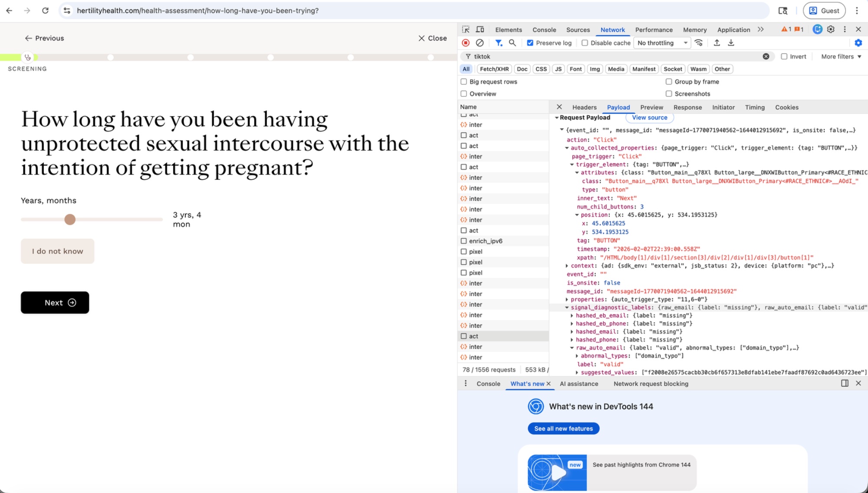Click the View source link in payload
Image resolution: width=868 pixels, height=493 pixels.
[649, 118]
